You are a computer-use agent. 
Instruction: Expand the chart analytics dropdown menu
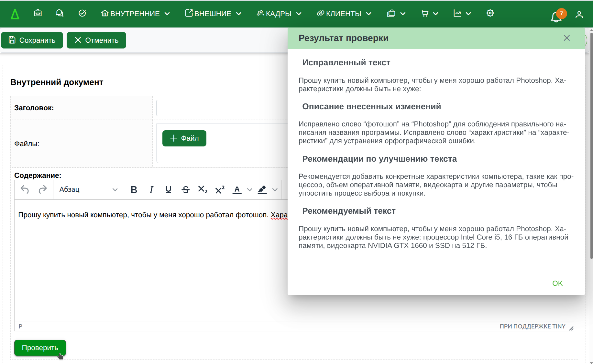tap(462, 14)
